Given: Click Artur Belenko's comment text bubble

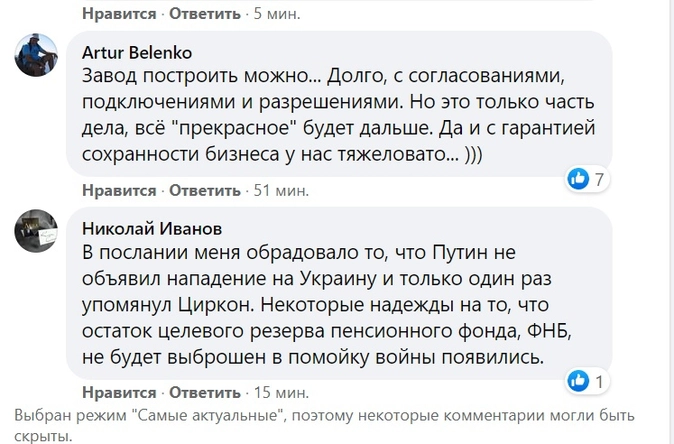Looking at the screenshot, I should (339, 104).
